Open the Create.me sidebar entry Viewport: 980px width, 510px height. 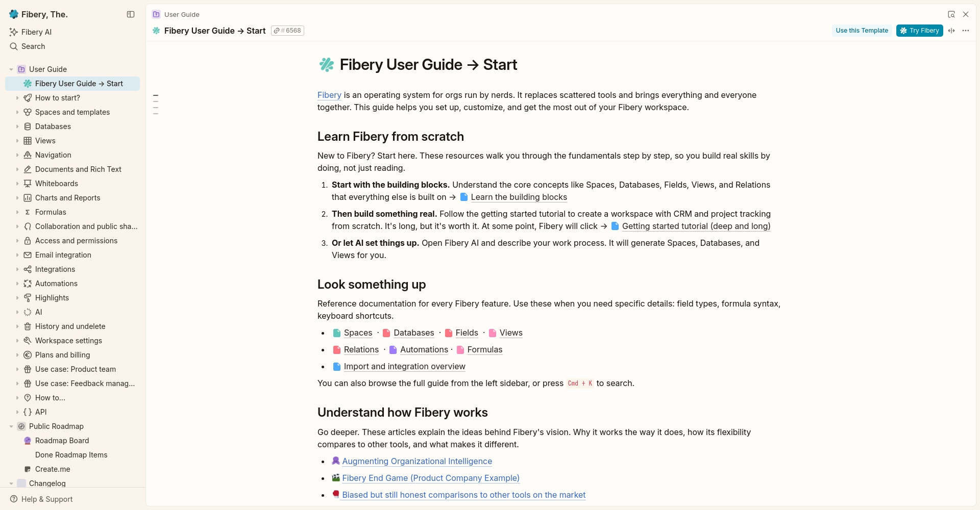tap(53, 469)
